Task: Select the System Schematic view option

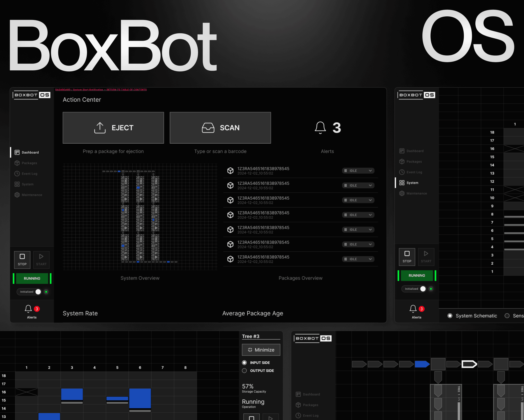Action: tap(450, 316)
